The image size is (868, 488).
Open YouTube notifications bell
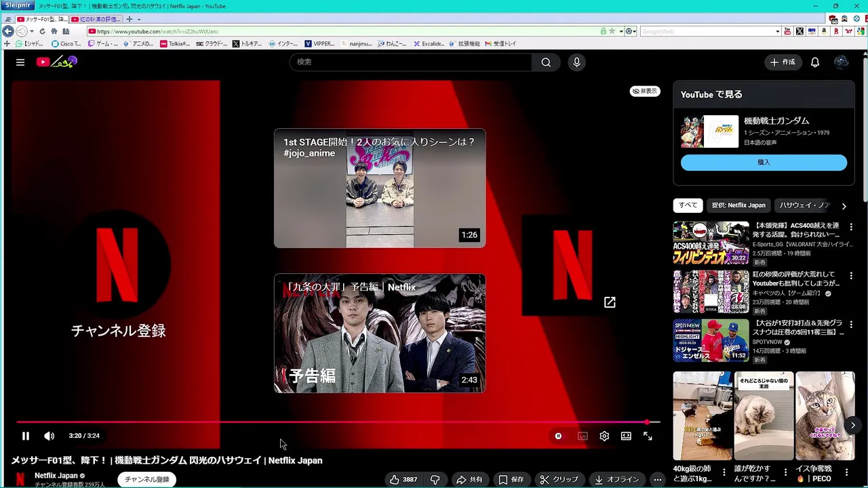point(815,62)
